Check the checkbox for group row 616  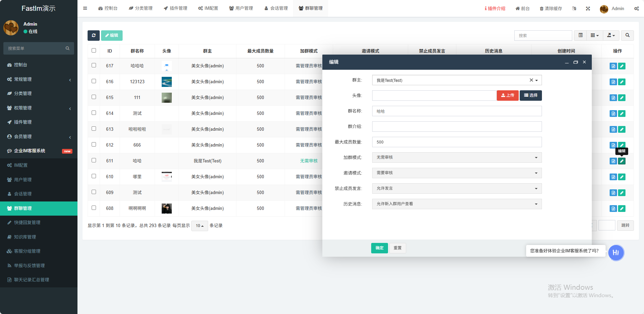click(x=94, y=81)
